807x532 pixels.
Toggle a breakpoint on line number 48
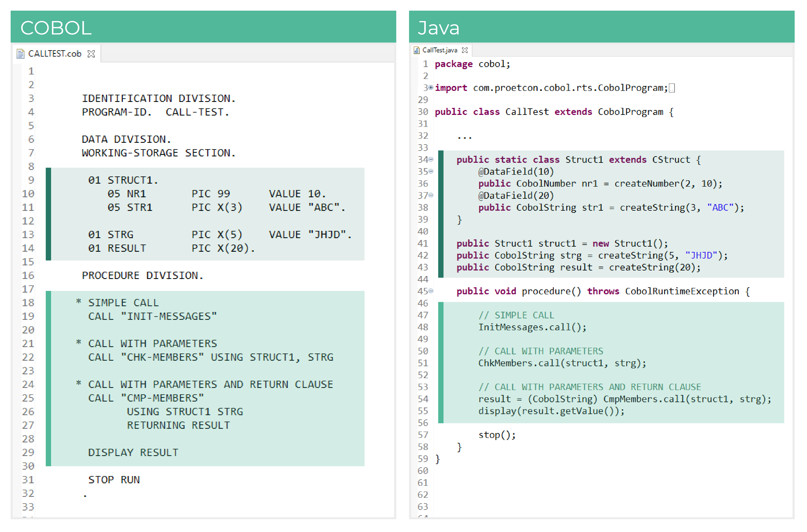coord(423,327)
